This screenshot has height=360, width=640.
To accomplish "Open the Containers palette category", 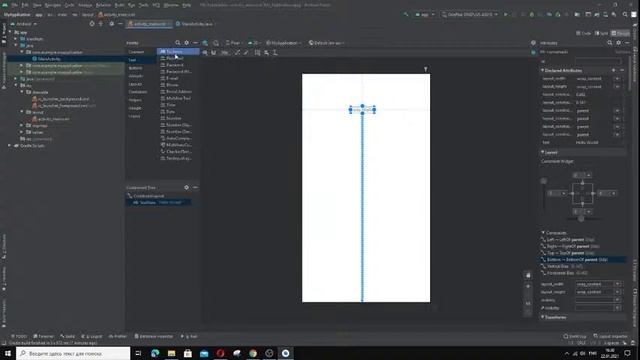I will 138,92.
